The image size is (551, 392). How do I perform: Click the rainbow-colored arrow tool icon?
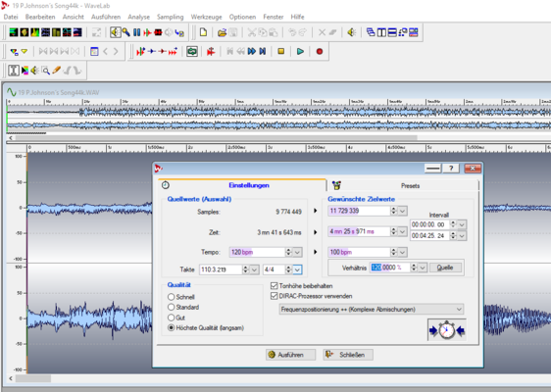tap(25, 71)
